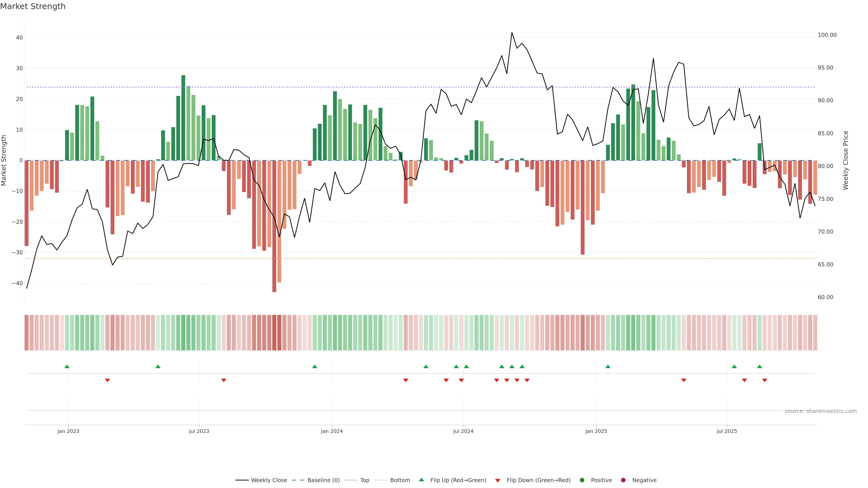This screenshot has width=868, height=488.
Task: Click the Jan 2024 x-axis label
Action: coord(332,431)
